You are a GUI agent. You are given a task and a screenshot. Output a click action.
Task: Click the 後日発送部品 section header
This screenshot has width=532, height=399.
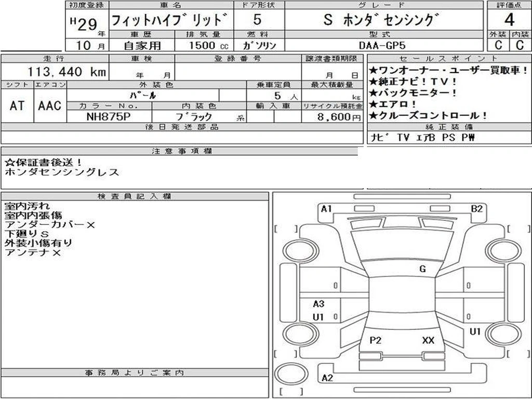(182, 127)
